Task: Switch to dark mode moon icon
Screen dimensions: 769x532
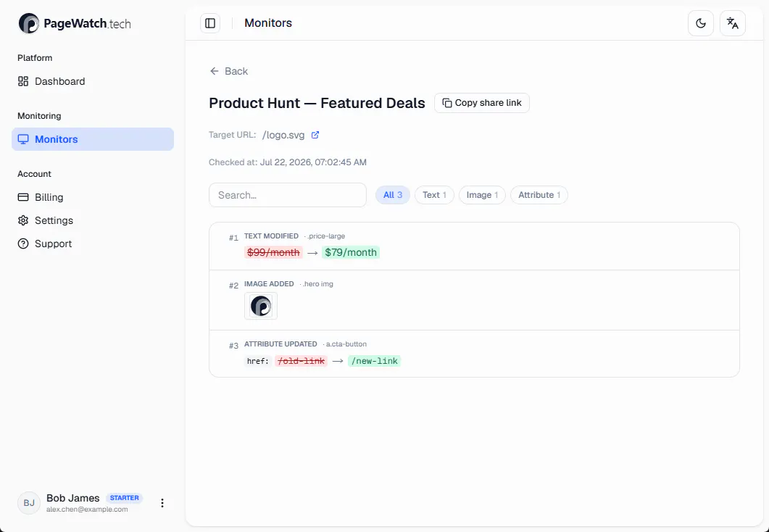Action: (x=701, y=23)
